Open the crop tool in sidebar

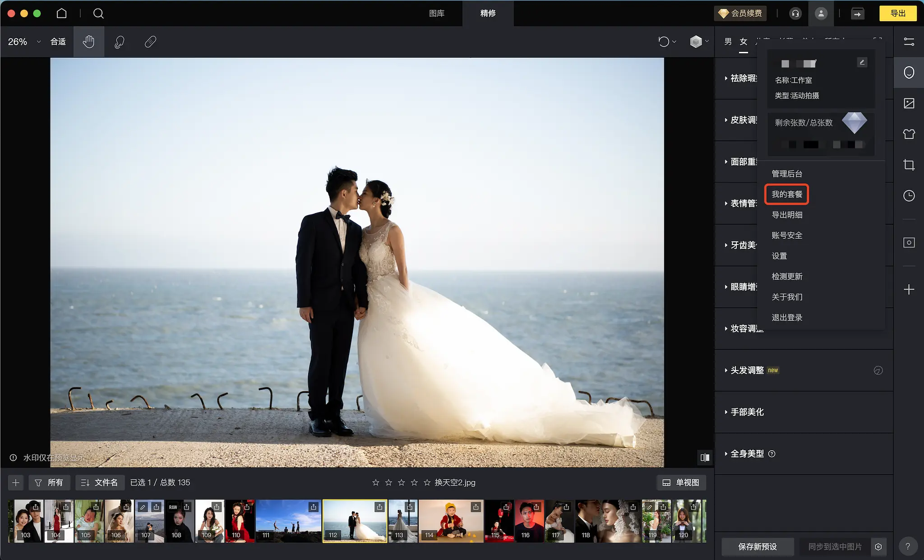click(909, 165)
